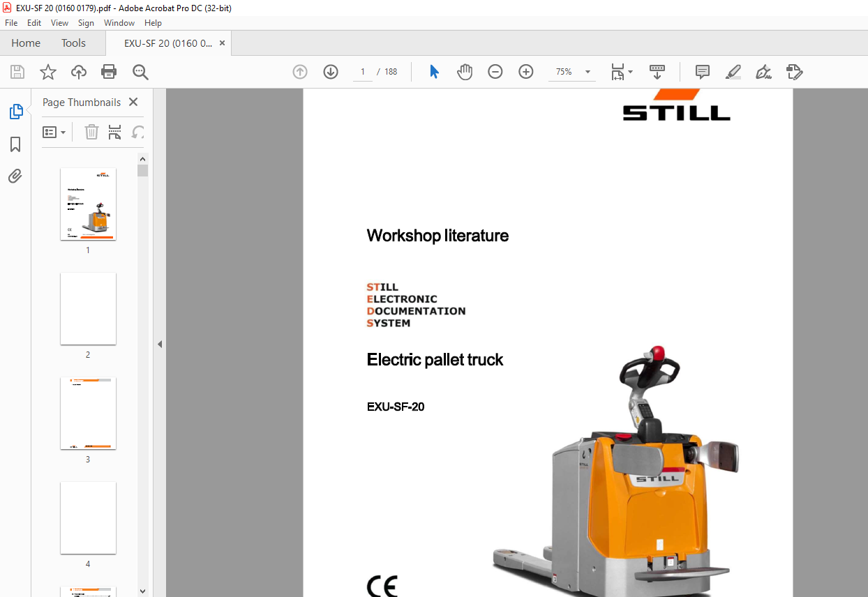
Task: Open thumbnail options menu dropdown
Action: 54,132
